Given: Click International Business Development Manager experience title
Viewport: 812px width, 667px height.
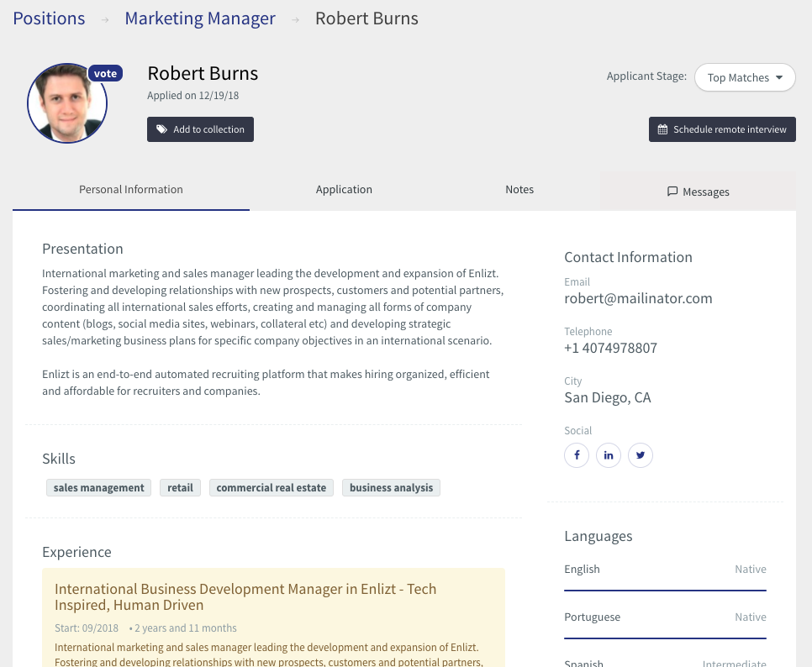Looking at the screenshot, I should point(245,597).
